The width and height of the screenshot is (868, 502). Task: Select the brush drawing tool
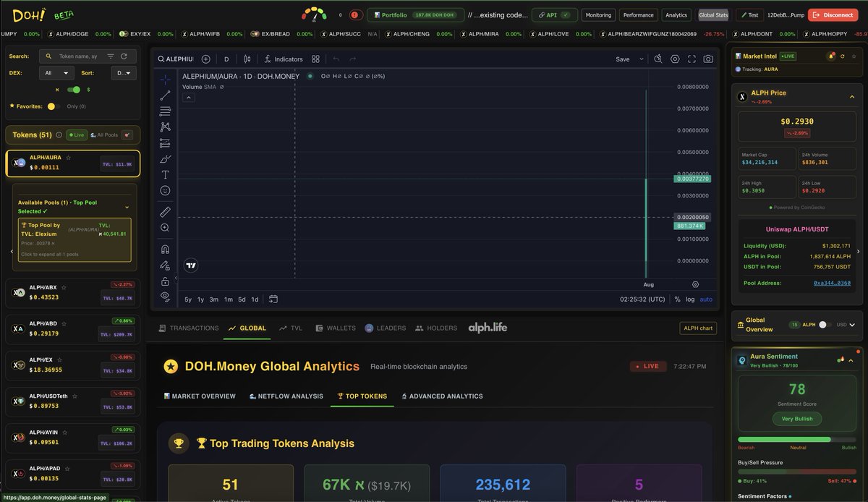(x=165, y=158)
